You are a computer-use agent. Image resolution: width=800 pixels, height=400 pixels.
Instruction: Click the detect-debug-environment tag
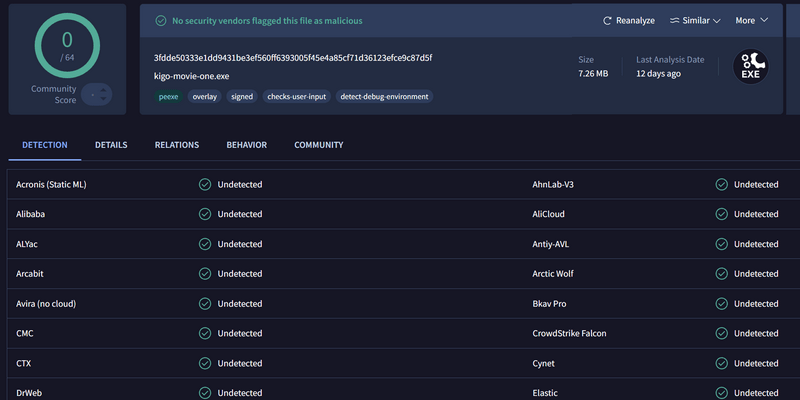[x=384, y=96]
